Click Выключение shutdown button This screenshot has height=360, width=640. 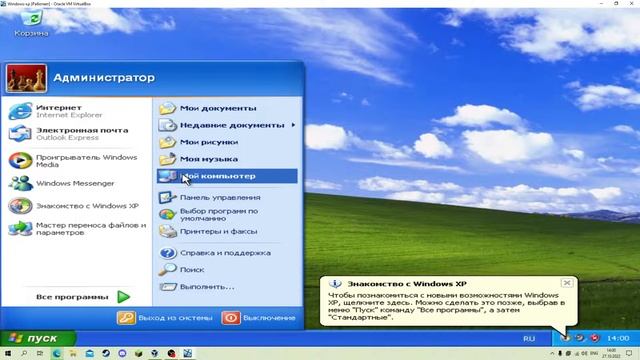259,318
